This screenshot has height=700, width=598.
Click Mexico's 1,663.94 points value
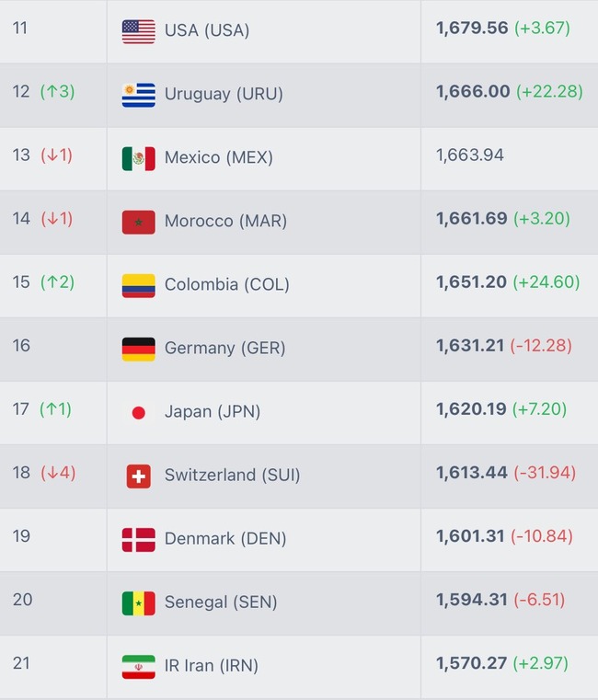[470, 155]
